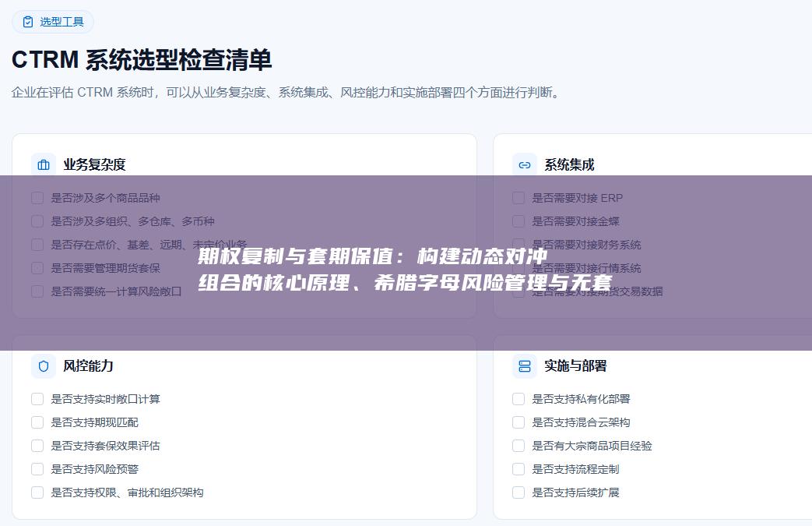Click the 风控能力 section title
The image size is (812, 526).
[x=88, y=366]
